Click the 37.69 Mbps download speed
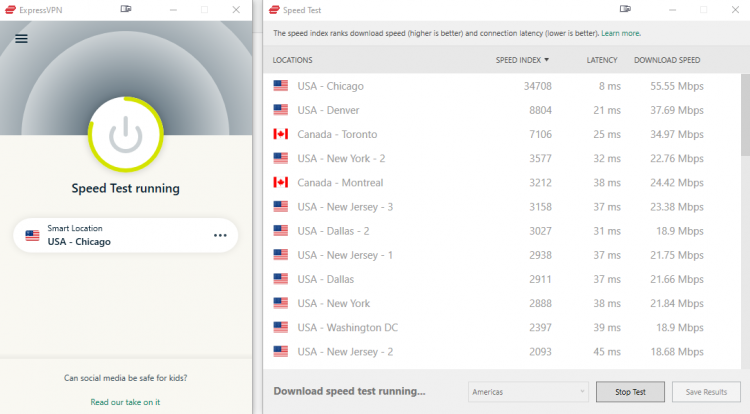Screen dimensions: 750x414 (677, 110)
